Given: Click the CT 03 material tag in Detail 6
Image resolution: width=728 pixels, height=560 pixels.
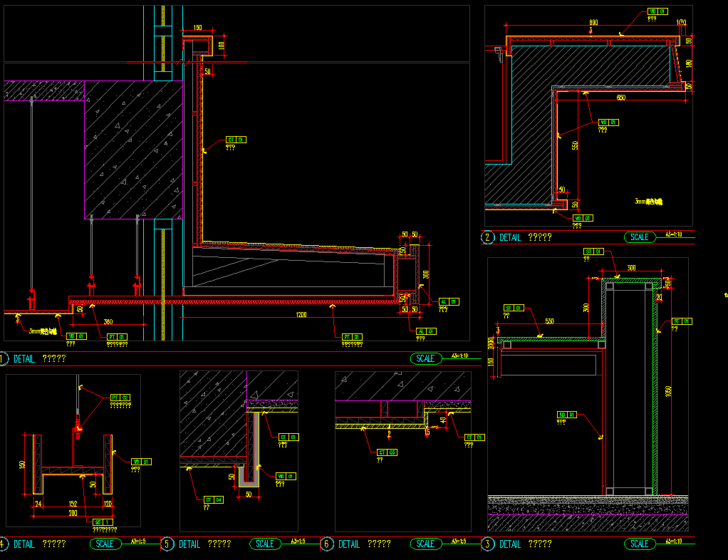Looking at the screenshot, I should tap(387, 452).
